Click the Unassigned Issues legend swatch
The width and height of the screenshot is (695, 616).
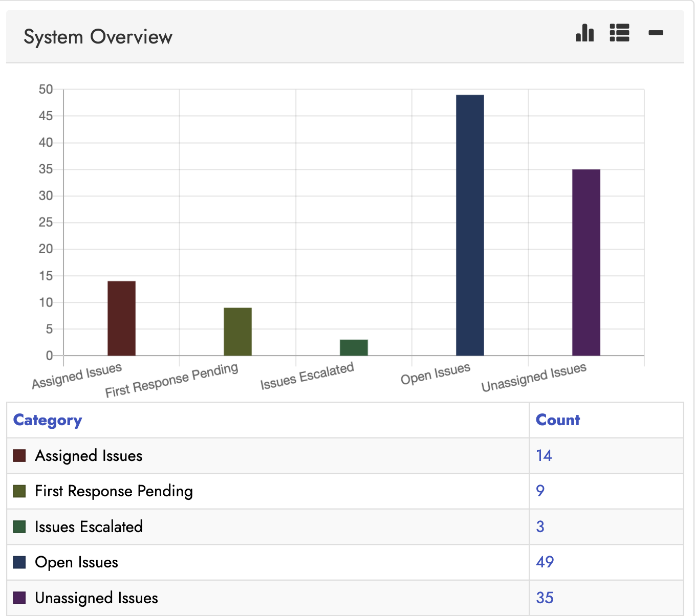tap(19, 597)
